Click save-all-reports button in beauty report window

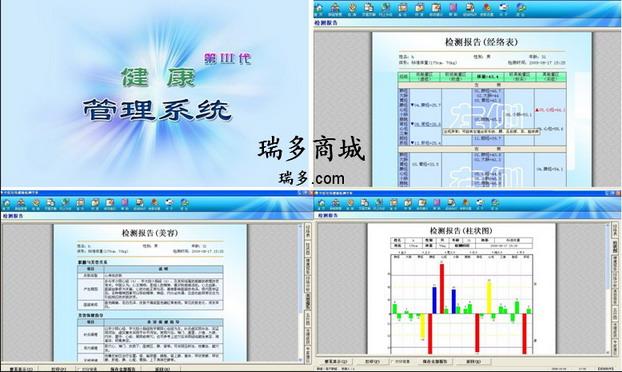click(123, 369)
